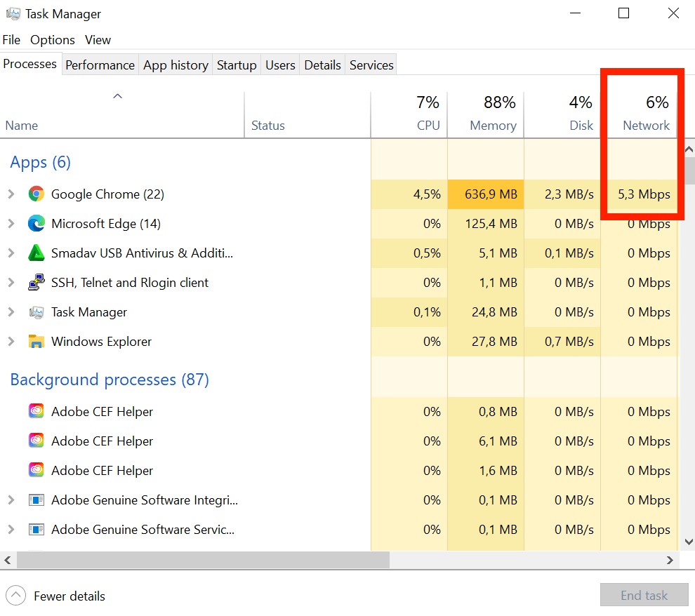Click the Adobe Genuine Software Integri... icon
Image resolution: width=695 pixels, height=616 pixels.
click(37, 500)
